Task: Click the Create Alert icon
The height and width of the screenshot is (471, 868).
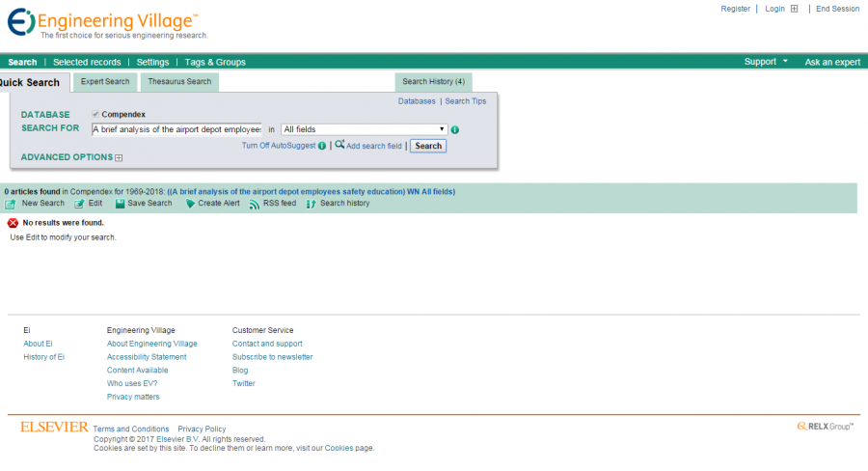Action: [x=190, y=204]
